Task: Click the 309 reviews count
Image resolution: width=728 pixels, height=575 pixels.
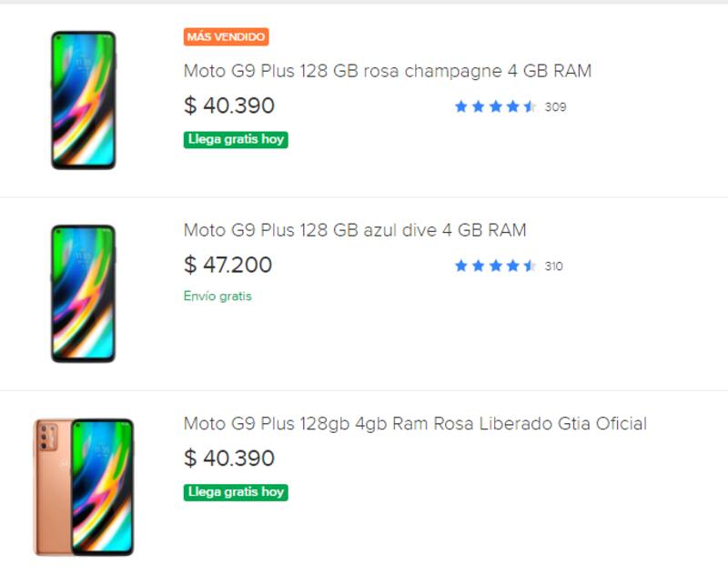Action: (x=555, y=106)
